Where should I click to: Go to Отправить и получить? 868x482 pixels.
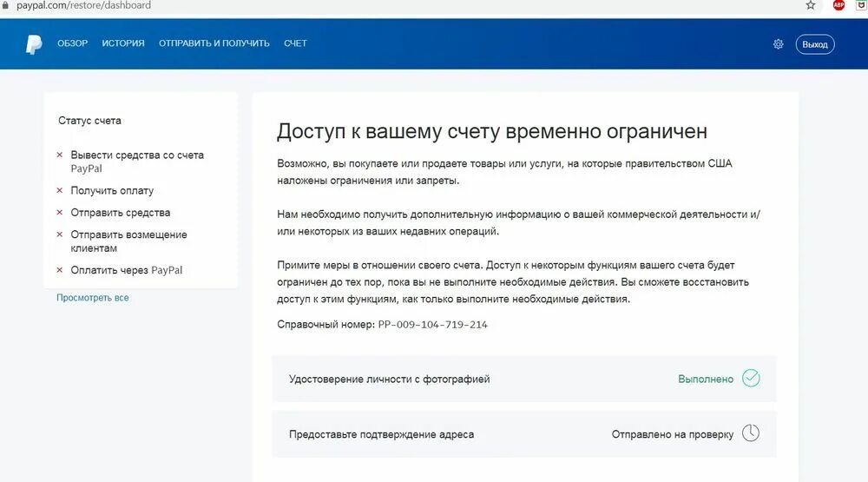point(214,43)
